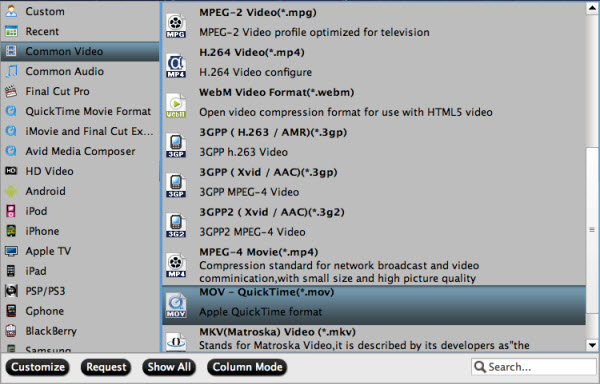600x384 pixels.
Task: Click the format list scrollbar thumb
Action: (x=592, y=229)
